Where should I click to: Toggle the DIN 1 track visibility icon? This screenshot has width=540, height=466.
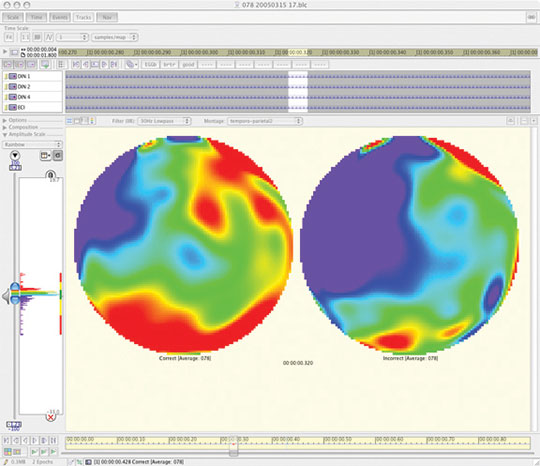point(13,76)
